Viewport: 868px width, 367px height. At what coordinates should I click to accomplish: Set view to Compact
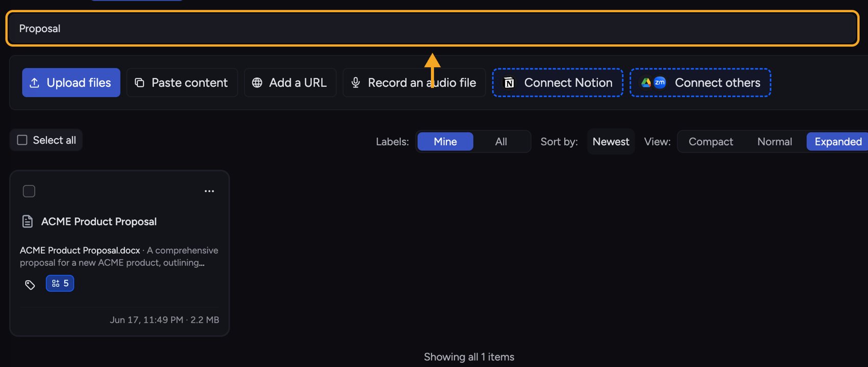tap(711, 142)
